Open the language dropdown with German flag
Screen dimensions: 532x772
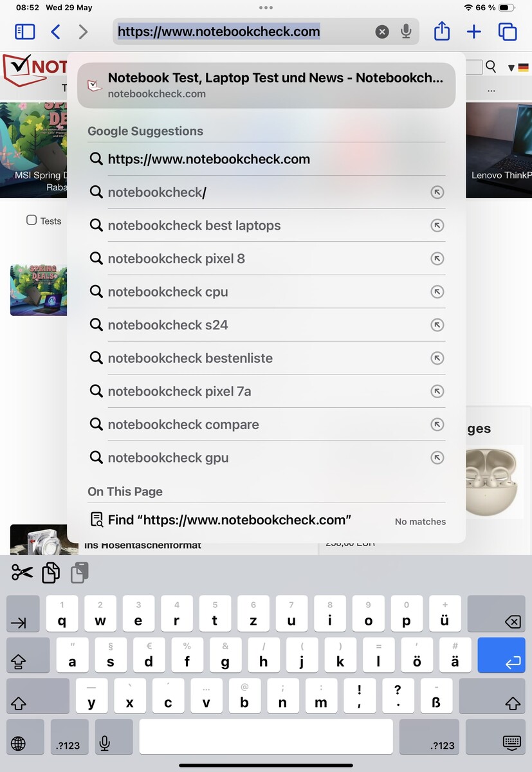pyautogui.click(x=518, y=68)
